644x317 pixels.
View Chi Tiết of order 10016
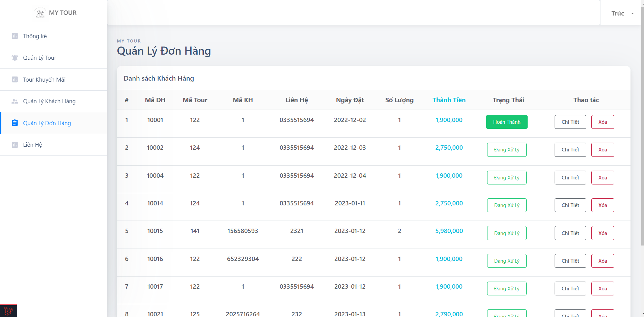(570, 261)
